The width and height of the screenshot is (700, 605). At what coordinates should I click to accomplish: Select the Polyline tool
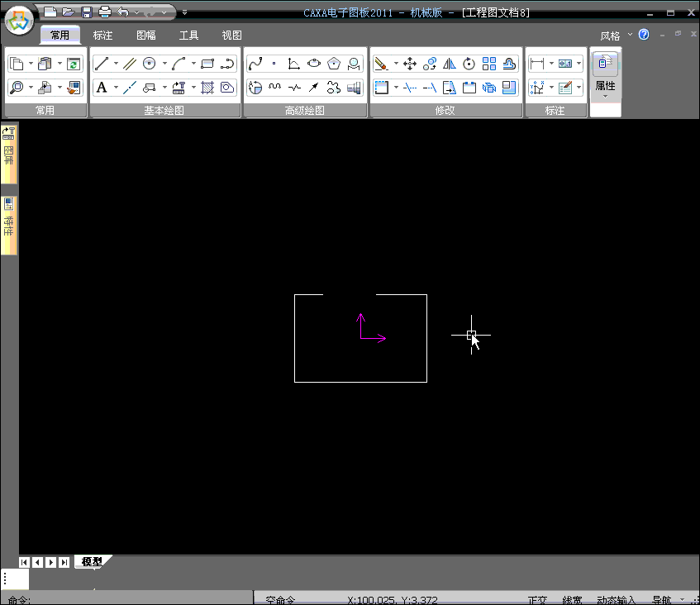(x=227, y=64)
